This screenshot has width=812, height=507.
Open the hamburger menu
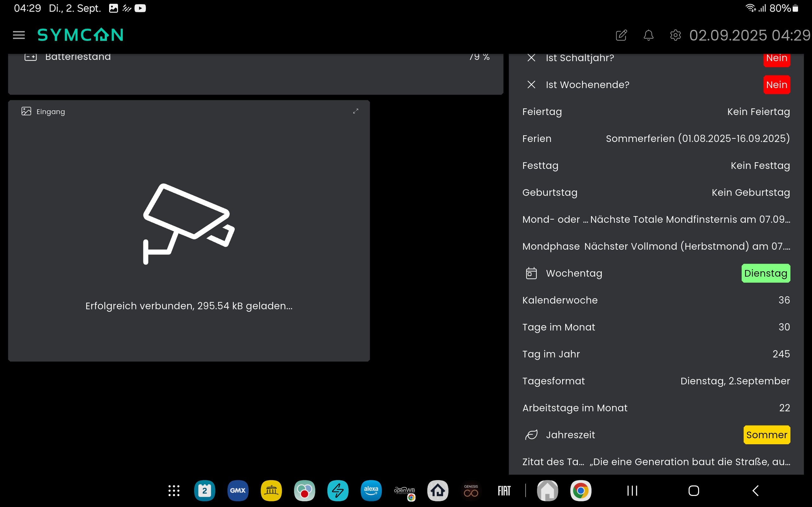pyautogui.click(x=19, y=35)
